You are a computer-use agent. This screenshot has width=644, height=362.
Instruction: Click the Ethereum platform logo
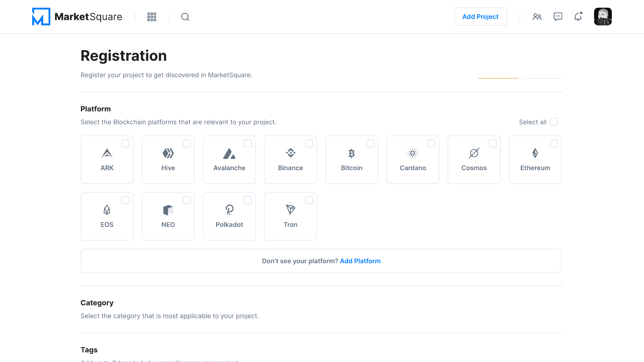[x=535, y=153]
